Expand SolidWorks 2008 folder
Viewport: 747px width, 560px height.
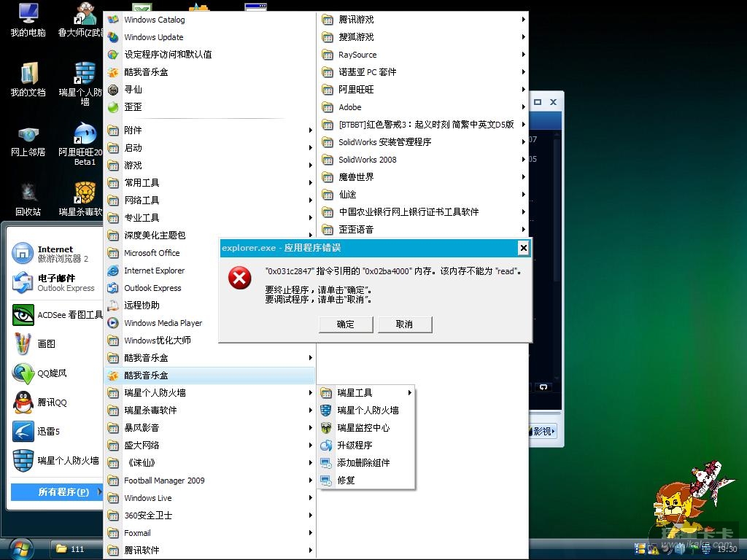click(423, 160)
